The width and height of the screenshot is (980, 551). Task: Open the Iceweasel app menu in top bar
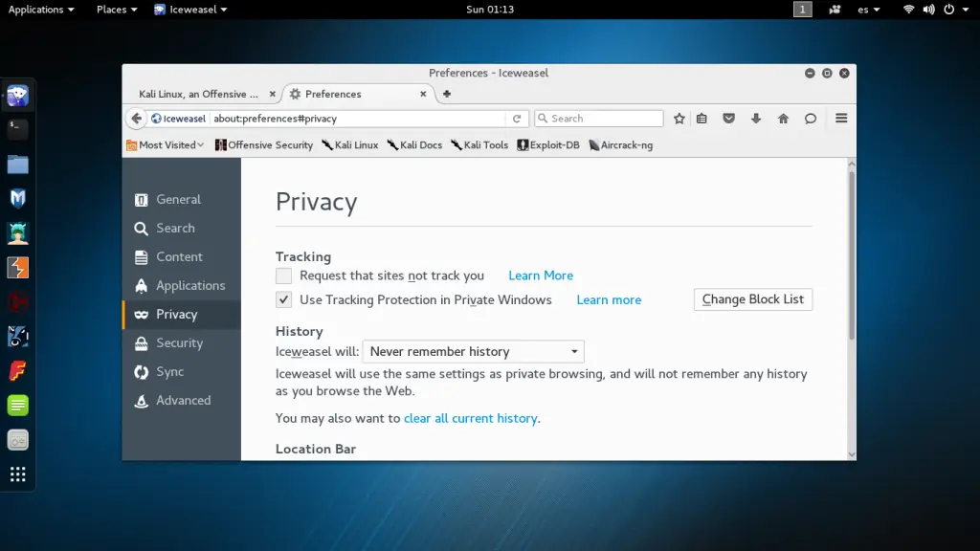[x=190, y=10]
